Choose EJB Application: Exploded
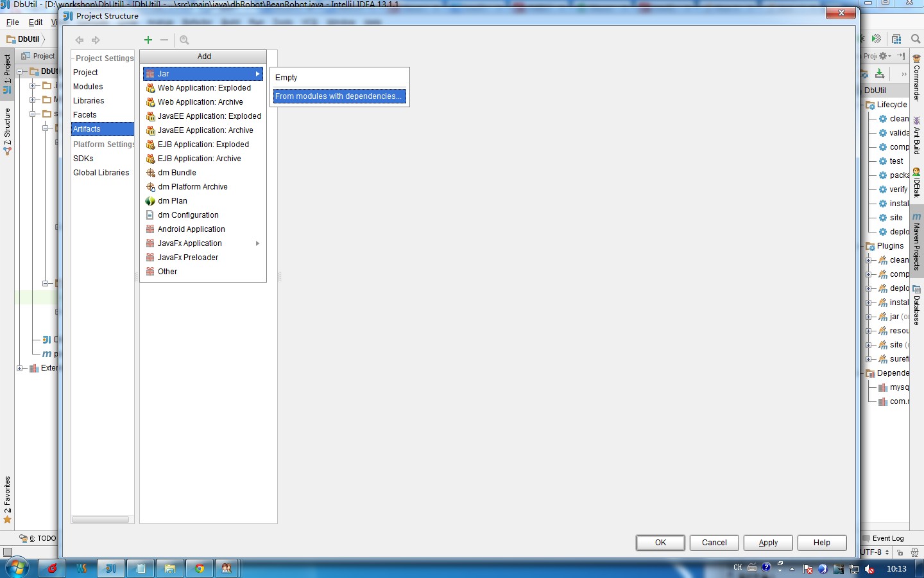 point(203,144)
